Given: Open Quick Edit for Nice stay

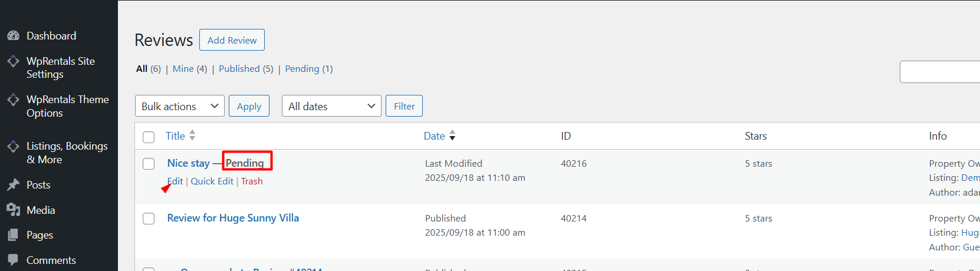Looking at the screenshot, I should coord(212,181).
